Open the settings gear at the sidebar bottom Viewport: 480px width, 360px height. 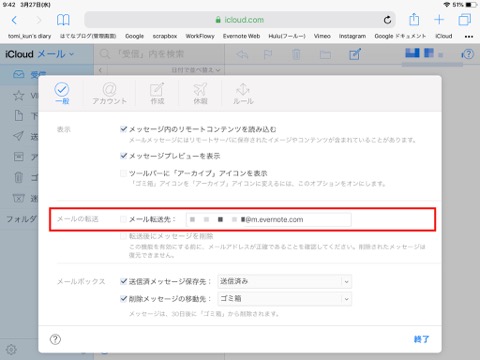point(11,350)
